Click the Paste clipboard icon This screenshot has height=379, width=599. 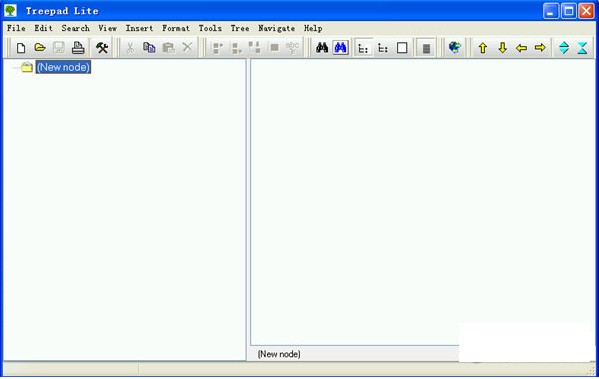(x=168, y=48)
